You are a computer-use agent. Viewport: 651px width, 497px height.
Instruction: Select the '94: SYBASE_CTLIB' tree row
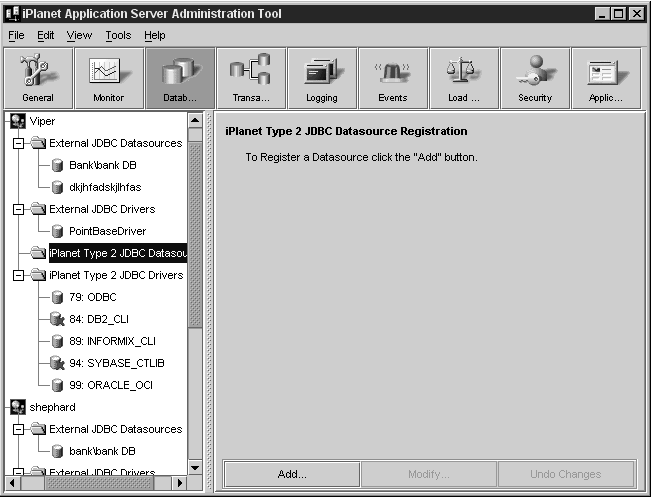[x=117, y=363]
